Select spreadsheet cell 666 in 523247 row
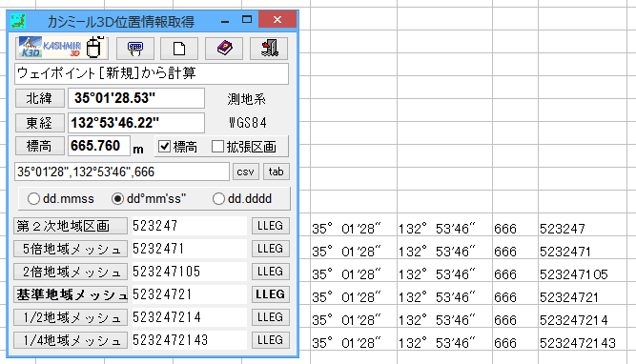636x364 pixels. 516,225
